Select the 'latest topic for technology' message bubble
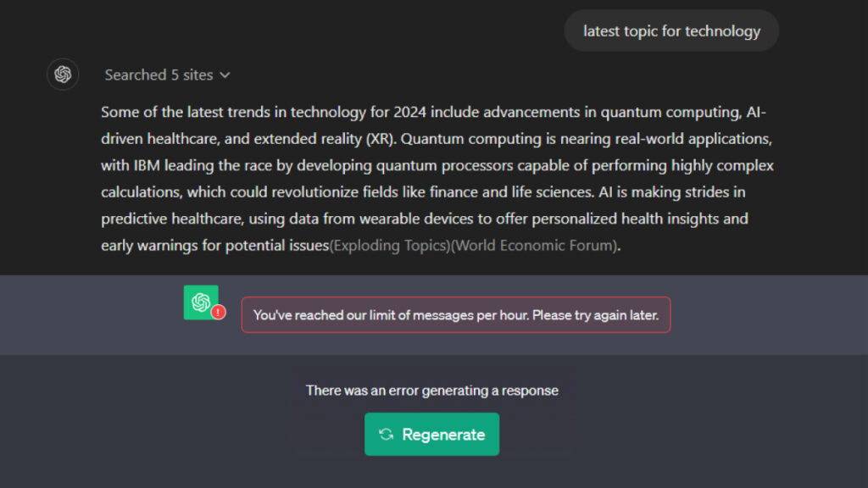This screenshot has width=868, height=488. pyautogui.click(x=671, y=31)
